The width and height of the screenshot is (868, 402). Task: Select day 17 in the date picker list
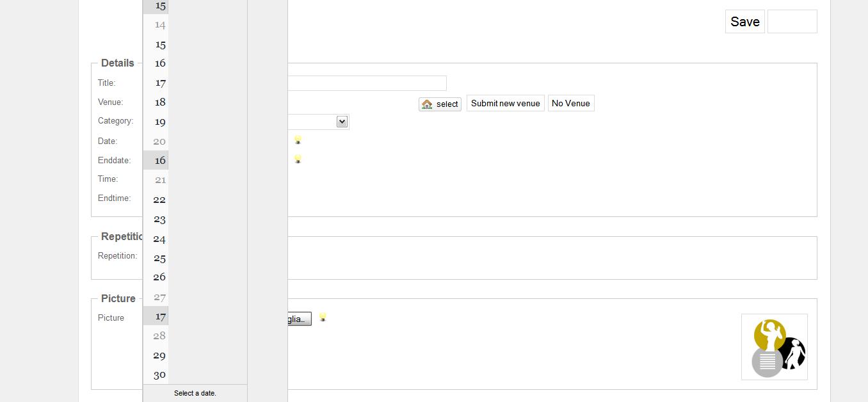point(159,316)
